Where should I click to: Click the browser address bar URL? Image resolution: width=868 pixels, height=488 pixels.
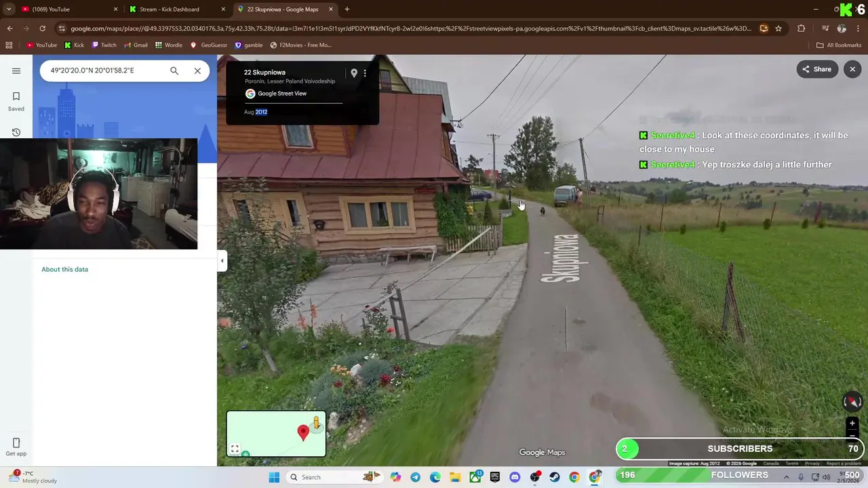410,28
